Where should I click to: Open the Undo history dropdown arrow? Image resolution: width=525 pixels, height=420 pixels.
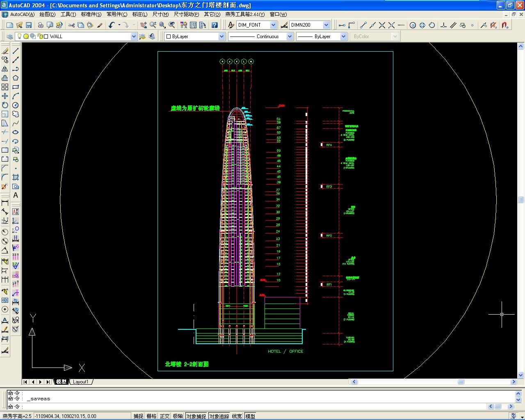[x=119, y=25]
